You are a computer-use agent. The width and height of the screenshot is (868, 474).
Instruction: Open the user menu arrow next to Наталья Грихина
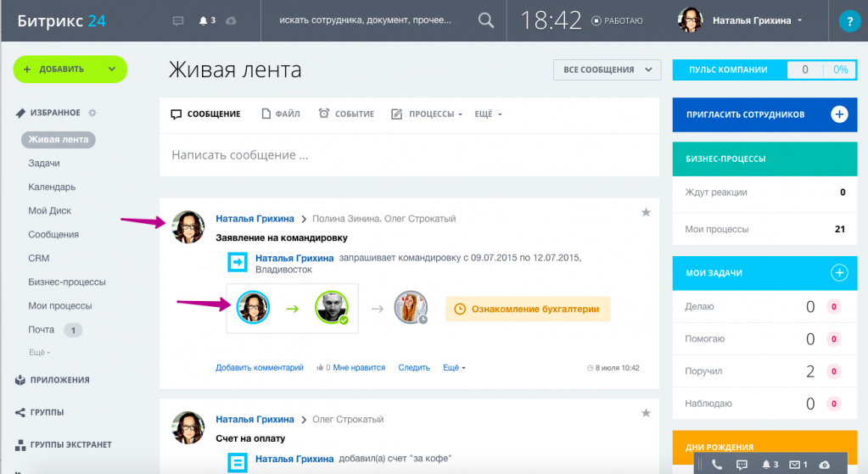point(799,20)
